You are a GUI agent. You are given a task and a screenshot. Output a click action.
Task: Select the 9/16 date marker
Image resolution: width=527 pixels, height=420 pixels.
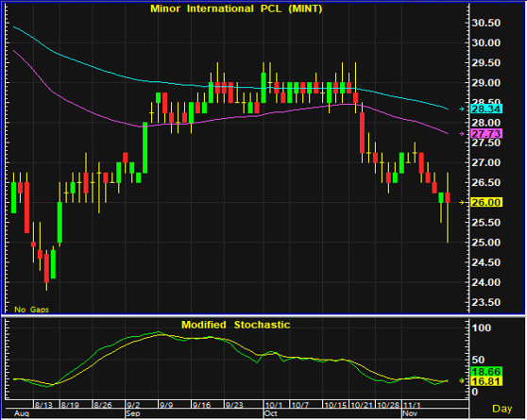point(201,405)
